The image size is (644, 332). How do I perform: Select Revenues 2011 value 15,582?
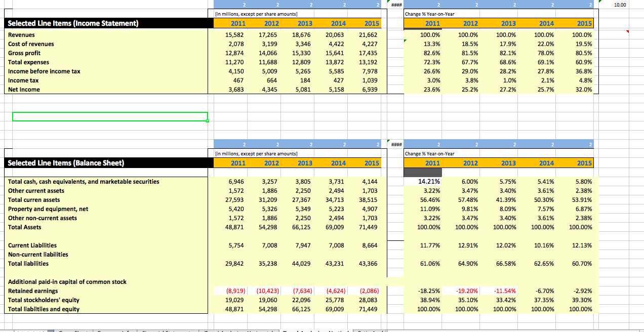[235, 35]
